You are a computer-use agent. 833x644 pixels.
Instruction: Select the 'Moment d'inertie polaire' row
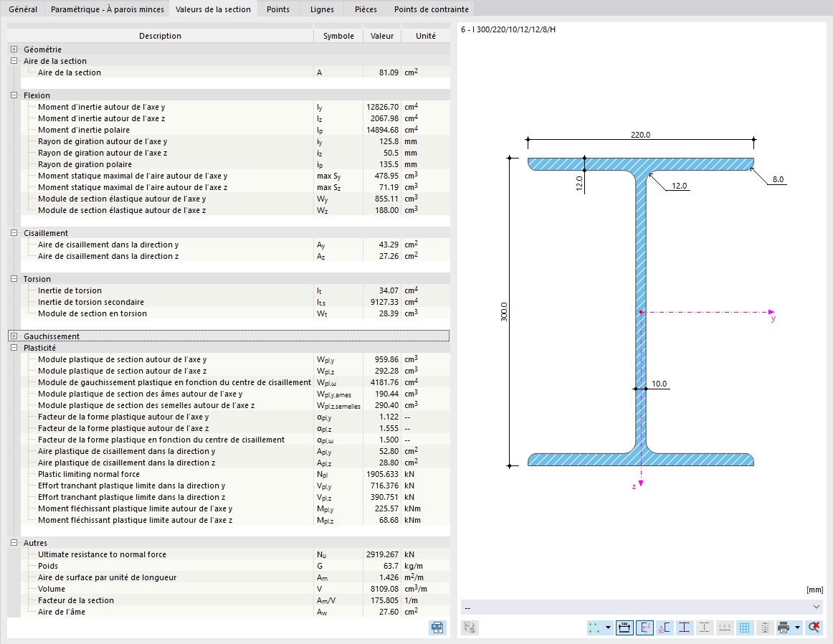click(x=235, y=130)
